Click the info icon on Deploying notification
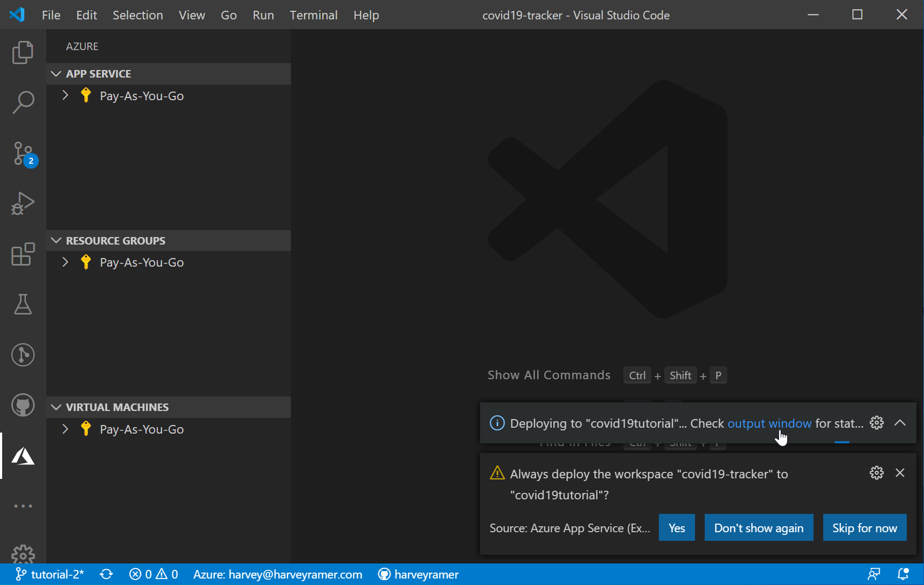 coord(497,423)
